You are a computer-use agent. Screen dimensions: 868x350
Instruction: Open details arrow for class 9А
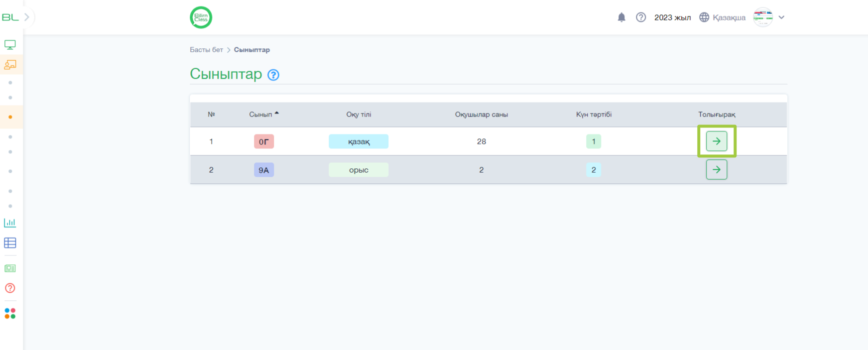pos(717,170)
